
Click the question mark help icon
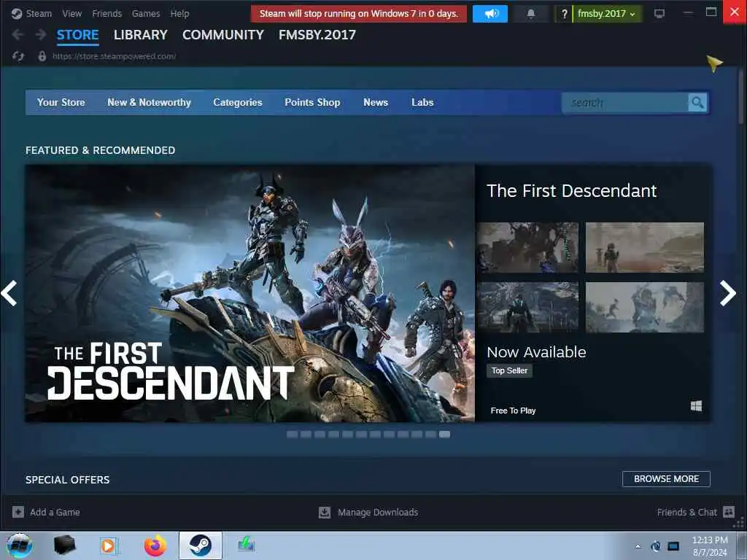coord(564,13)
